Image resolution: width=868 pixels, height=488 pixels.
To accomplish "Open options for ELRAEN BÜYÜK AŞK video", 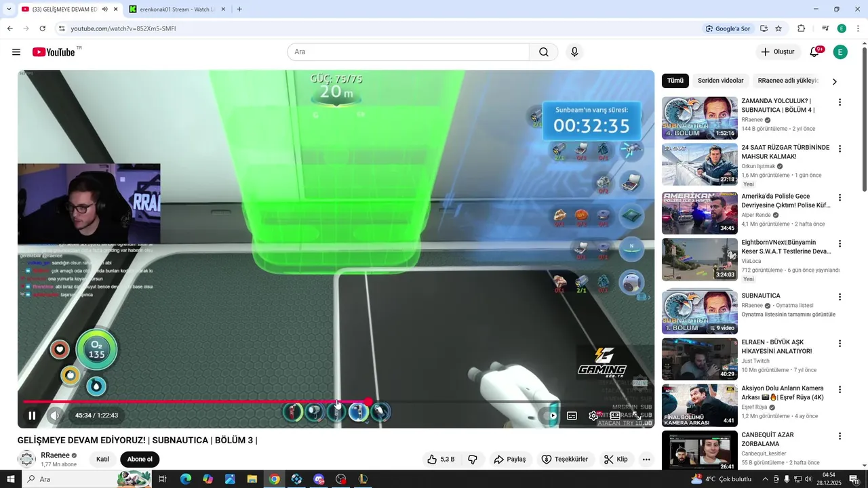I will (x=840, y=344).
